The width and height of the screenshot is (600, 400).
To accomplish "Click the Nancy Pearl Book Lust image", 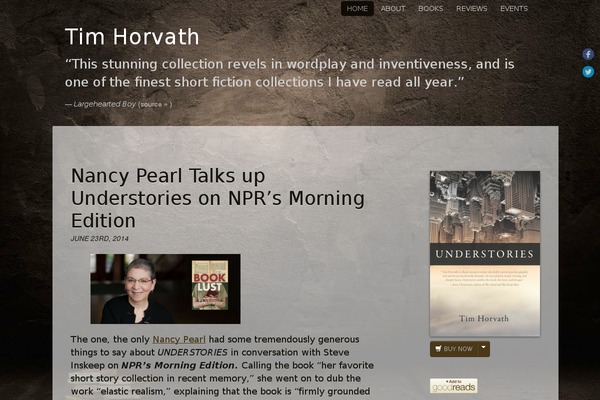I will [165, 289].
